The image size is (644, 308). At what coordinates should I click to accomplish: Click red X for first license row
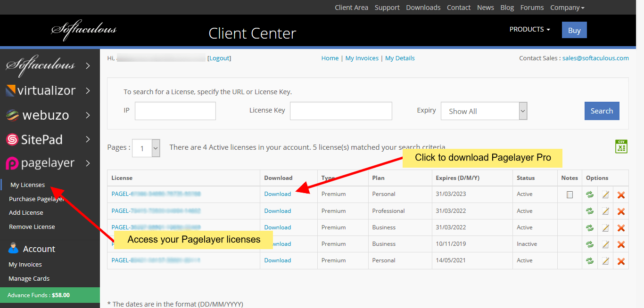point(621,195)
